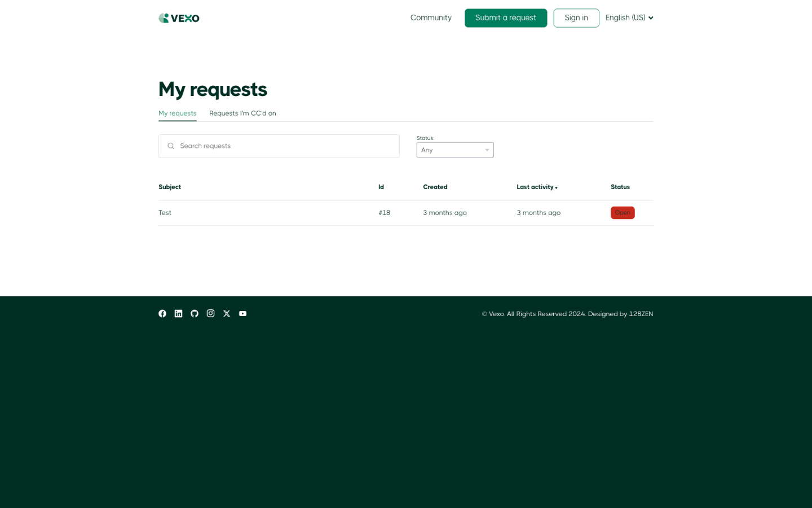The height and width of the screenshot is (508, 812).
Task: Click the Vexo logo in header
Action: coord(179,18)
